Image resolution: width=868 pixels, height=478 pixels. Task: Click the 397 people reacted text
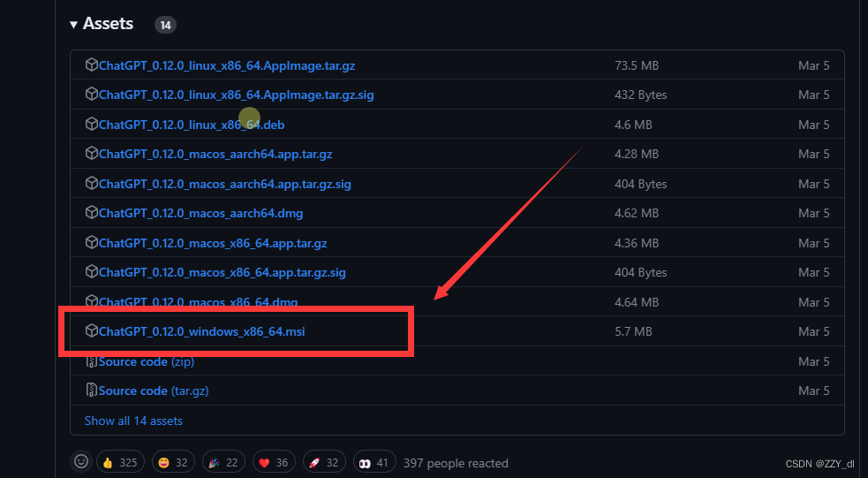(x=456, y=463)
